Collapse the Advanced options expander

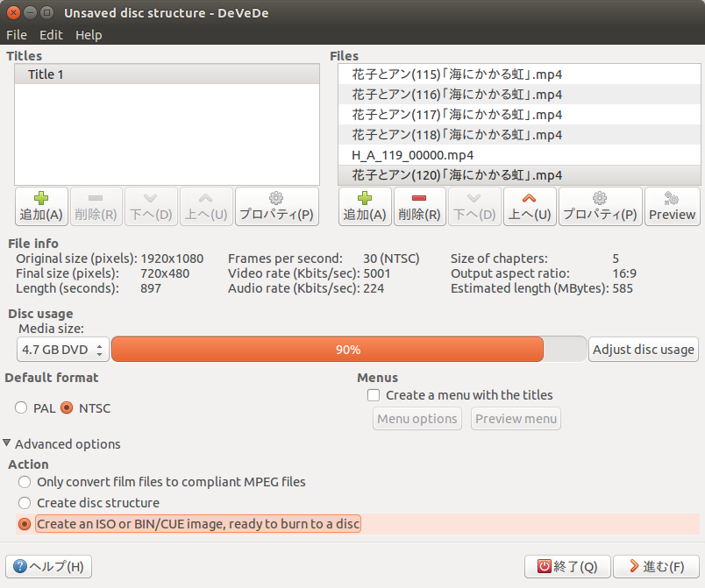pyautogui.click(x=7, y=443)
